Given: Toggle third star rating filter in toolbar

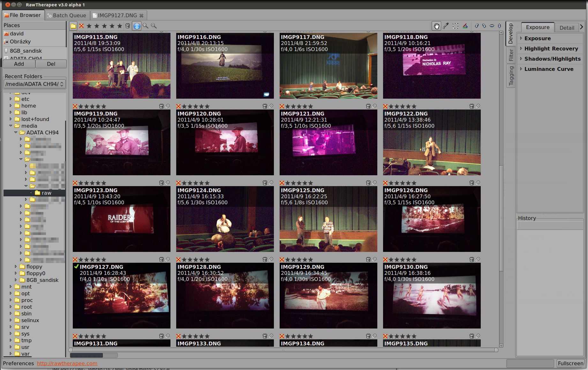Looking at the screenshot, I should point(104,26).
